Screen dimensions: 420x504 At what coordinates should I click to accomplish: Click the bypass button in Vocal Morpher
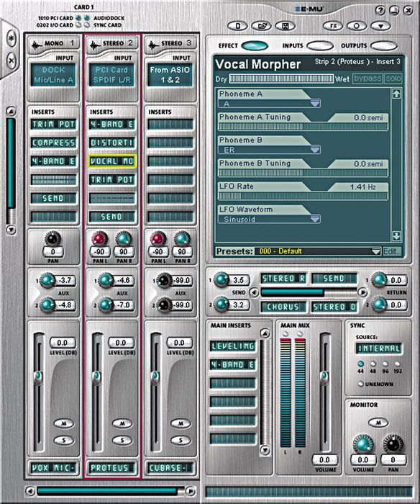click(367, 78)
